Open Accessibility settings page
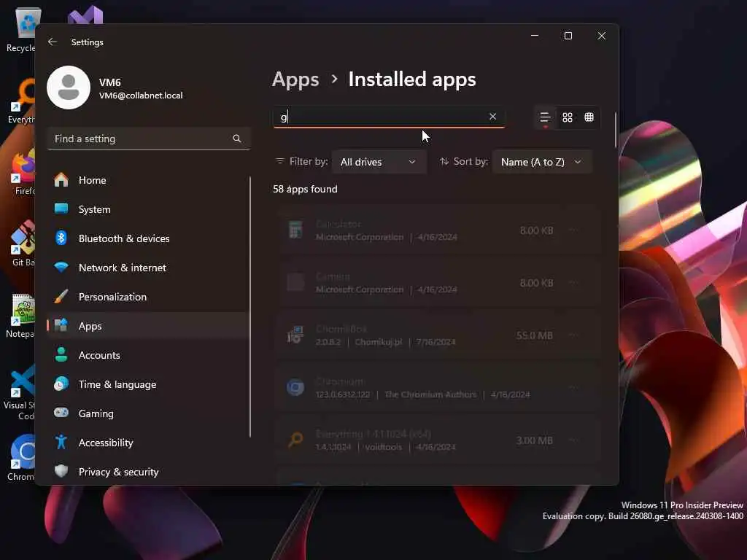 pos(147,443)
